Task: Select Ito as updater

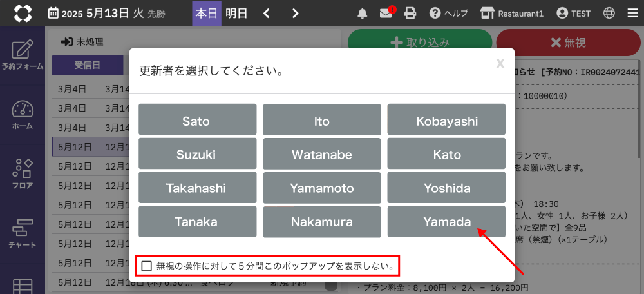Action: tap(322, 119)
